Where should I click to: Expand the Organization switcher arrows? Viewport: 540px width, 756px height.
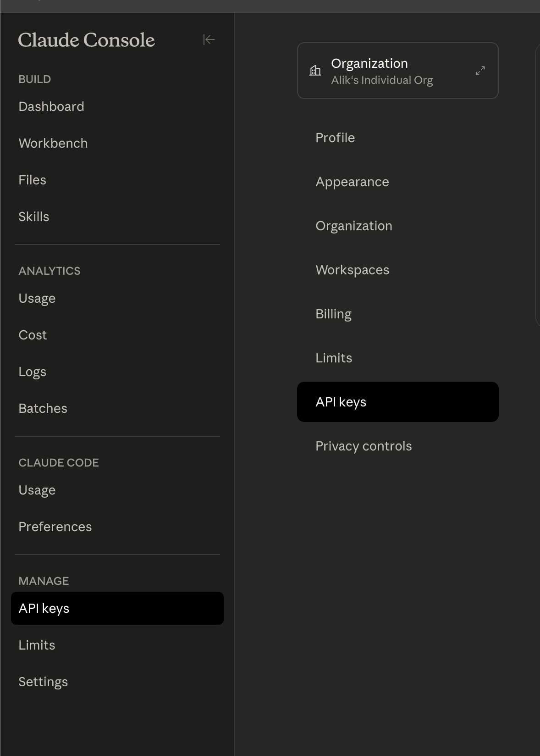coord(480,71)
